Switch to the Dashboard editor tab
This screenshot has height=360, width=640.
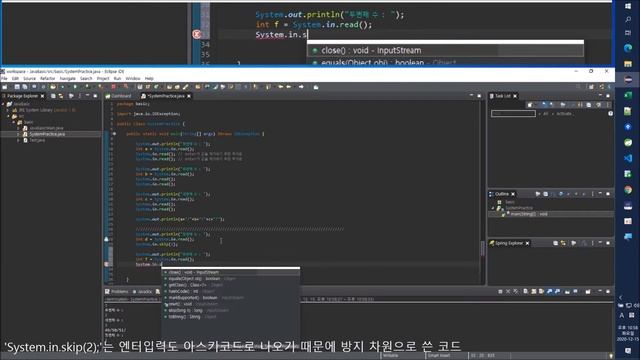point(118,96)
